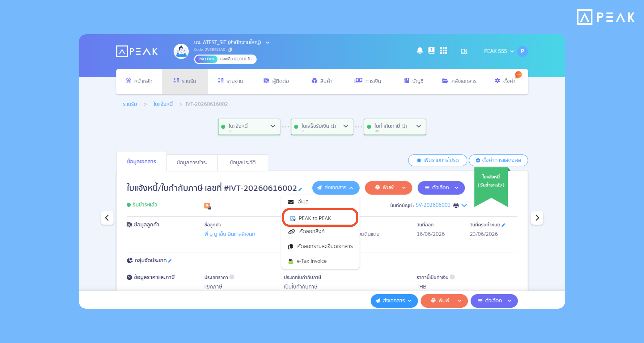Open bottom พิมพ์ dropdown arrow
Screen dimensions: 644x343
click(460, 301)
